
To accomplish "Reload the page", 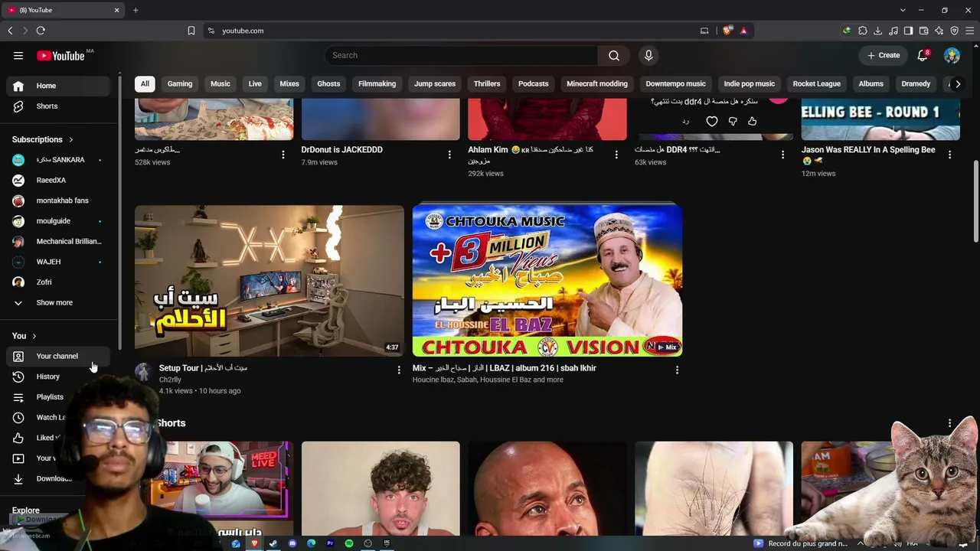I will (41, 31).
